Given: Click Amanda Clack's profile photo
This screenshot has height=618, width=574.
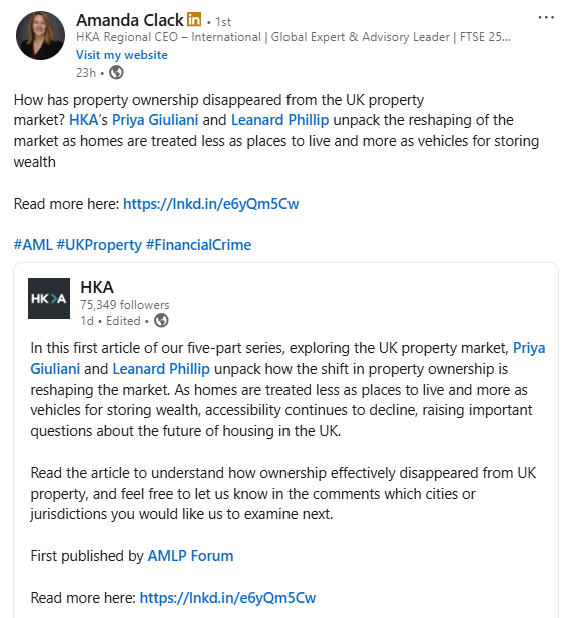Looking at the screenshot, I should 40,35.
